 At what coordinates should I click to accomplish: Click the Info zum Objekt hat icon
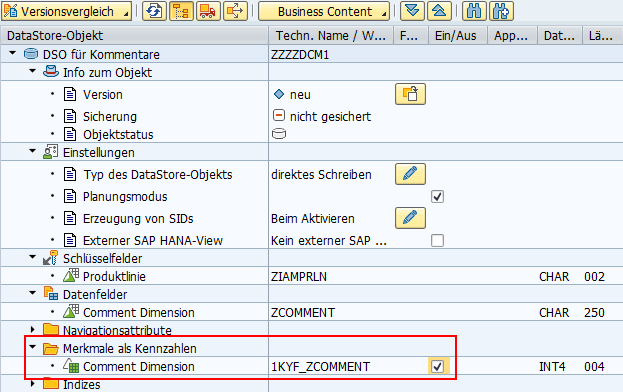click(x=50, y=72)
